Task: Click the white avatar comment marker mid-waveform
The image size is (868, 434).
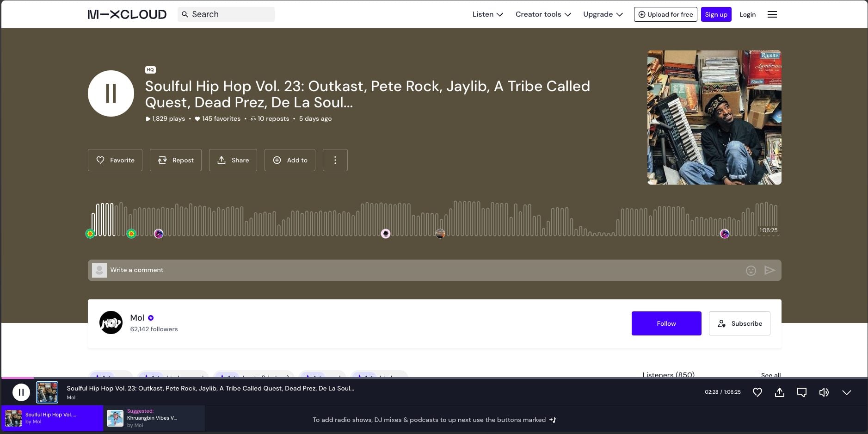Action: coord(386,234)
